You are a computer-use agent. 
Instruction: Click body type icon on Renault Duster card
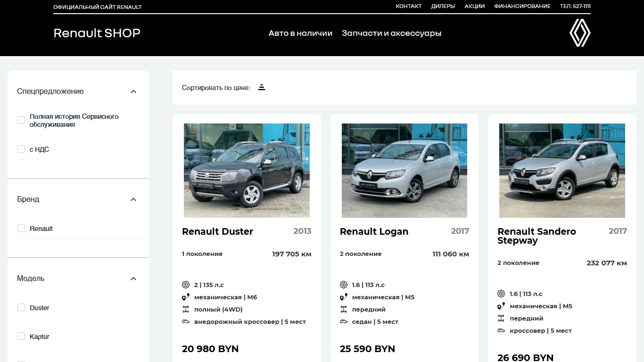coord(186,321)
